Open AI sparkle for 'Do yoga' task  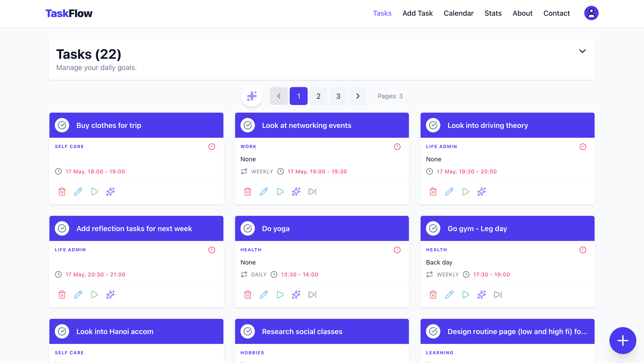[x=296, y=295]
